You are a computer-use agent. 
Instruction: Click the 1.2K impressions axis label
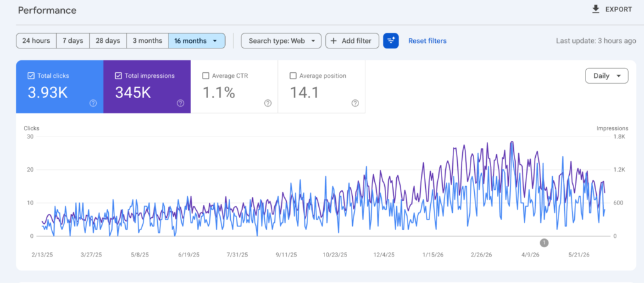pos(619,170)
